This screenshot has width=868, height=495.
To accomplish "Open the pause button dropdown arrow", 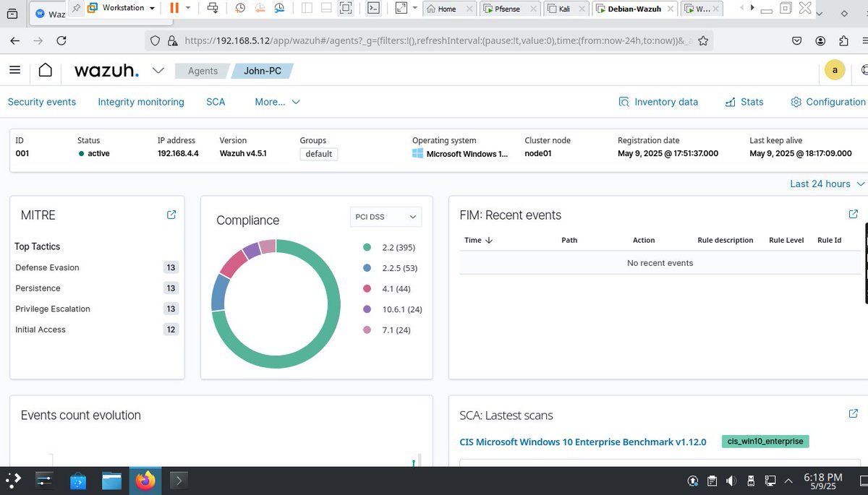I will 188,8.
